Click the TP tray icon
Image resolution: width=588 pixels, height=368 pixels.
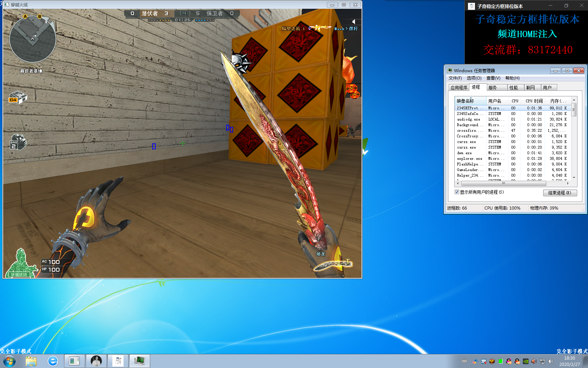click(x=484, y=361)
